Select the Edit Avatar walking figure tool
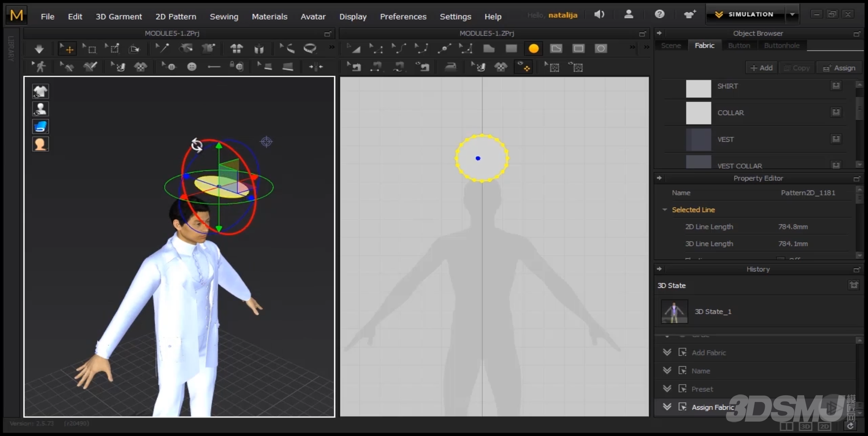This screenshot has width=868, height=436. point(39,67)
